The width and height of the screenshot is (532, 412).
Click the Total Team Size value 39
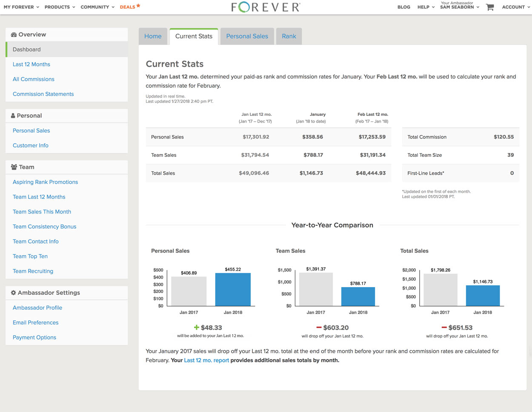pos(511,155)
